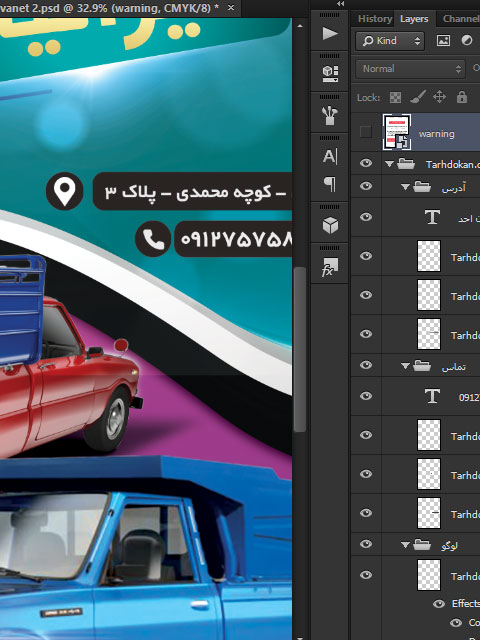Click the location pin icon on canvas
480x640 pixels.
(64, 191)
